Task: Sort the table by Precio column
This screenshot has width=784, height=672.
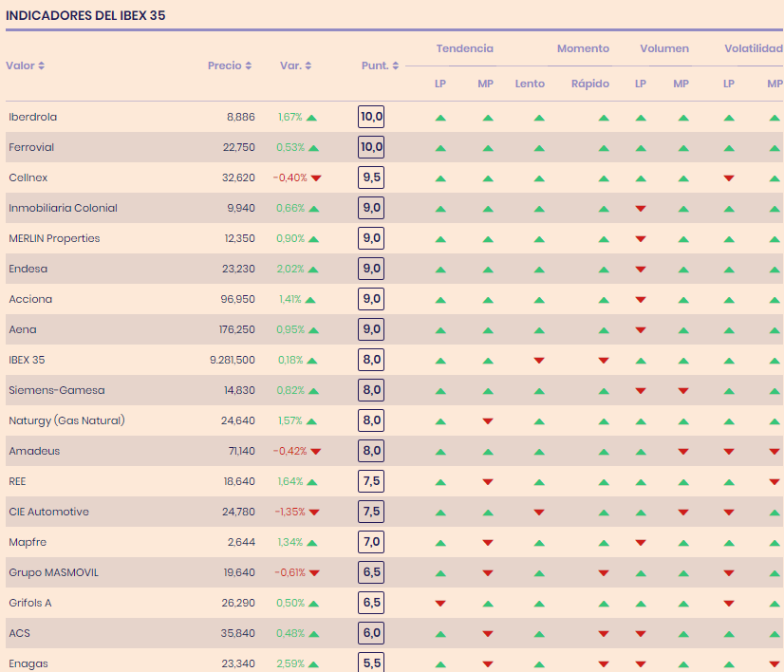Action: [230, 65]
